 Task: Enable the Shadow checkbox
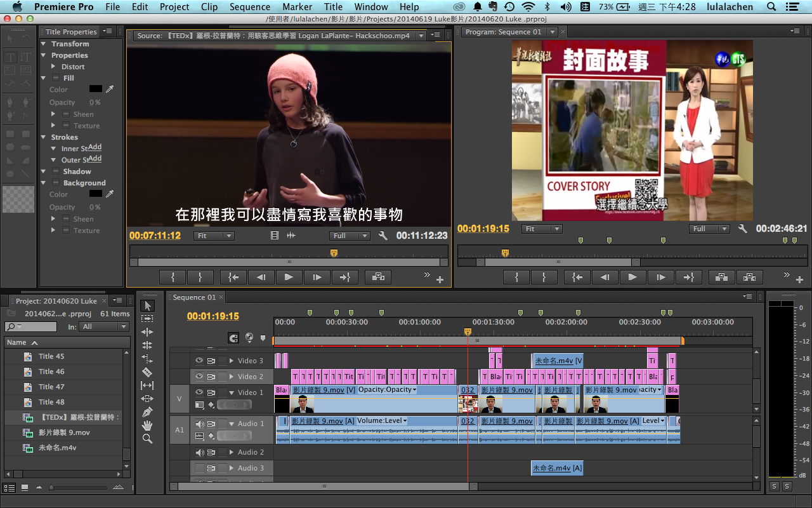click(56, 171)
